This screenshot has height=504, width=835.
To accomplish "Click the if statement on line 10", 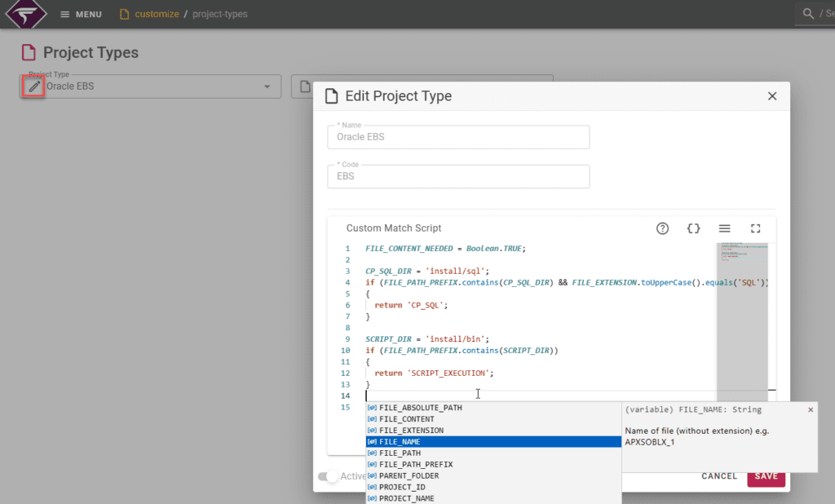I will click(462, 351).
